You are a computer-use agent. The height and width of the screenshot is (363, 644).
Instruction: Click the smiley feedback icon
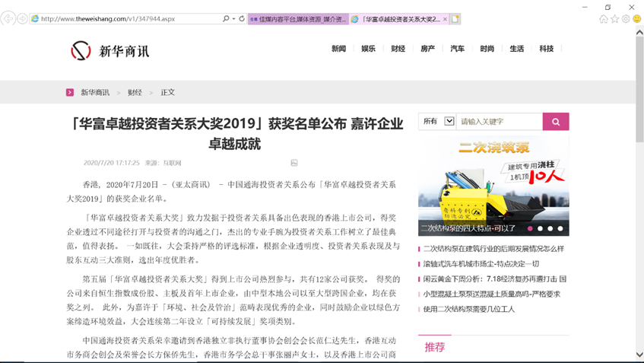[637, 19]
